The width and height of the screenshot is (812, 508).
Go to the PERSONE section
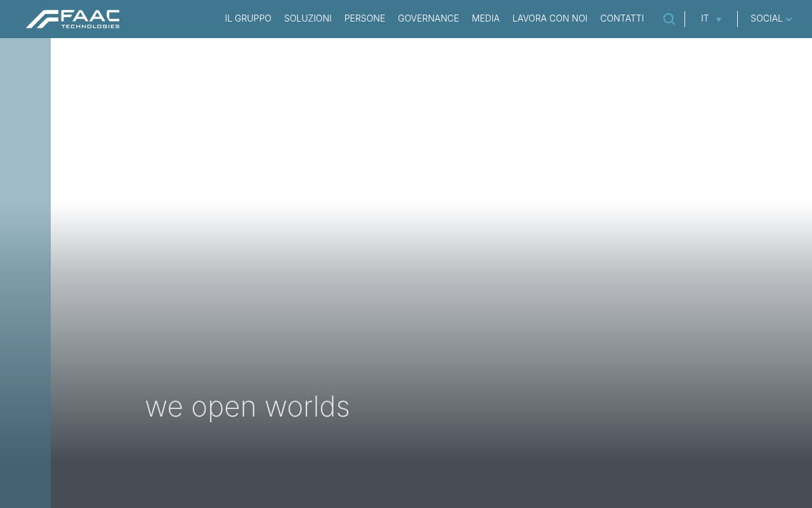365,18
